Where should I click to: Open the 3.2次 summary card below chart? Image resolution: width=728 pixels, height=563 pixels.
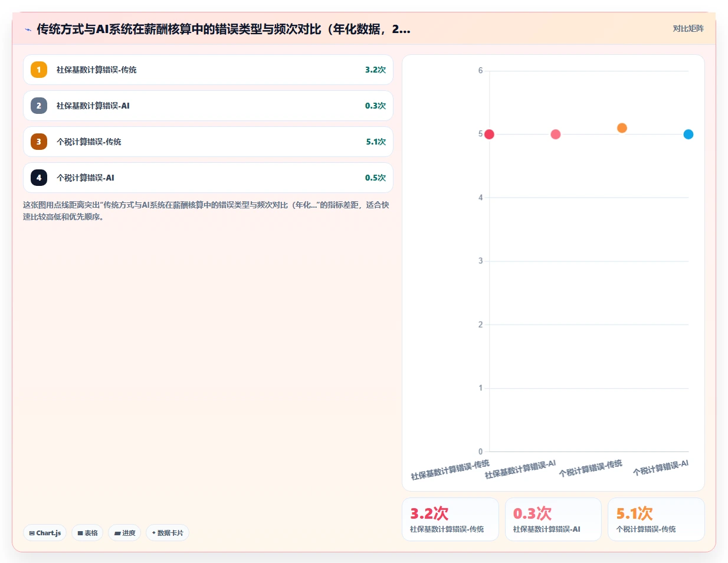(x=450, y=519)
